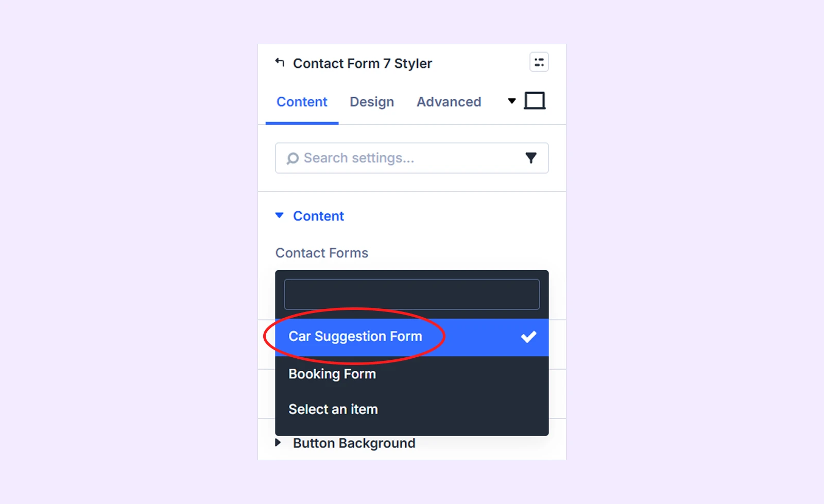Click the magnifier icon in Search settings
Viewport: 824px width, 504px height.
[293, 158]
